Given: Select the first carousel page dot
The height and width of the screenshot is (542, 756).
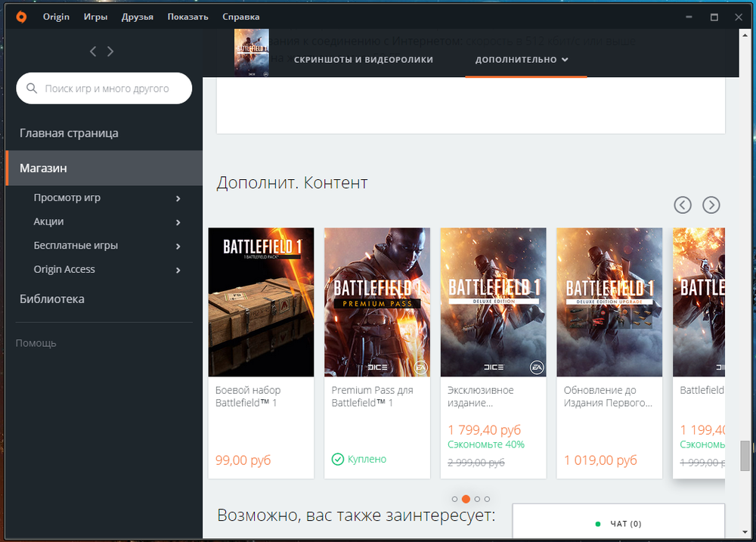Looking at the screenshot, I should 454,499.
